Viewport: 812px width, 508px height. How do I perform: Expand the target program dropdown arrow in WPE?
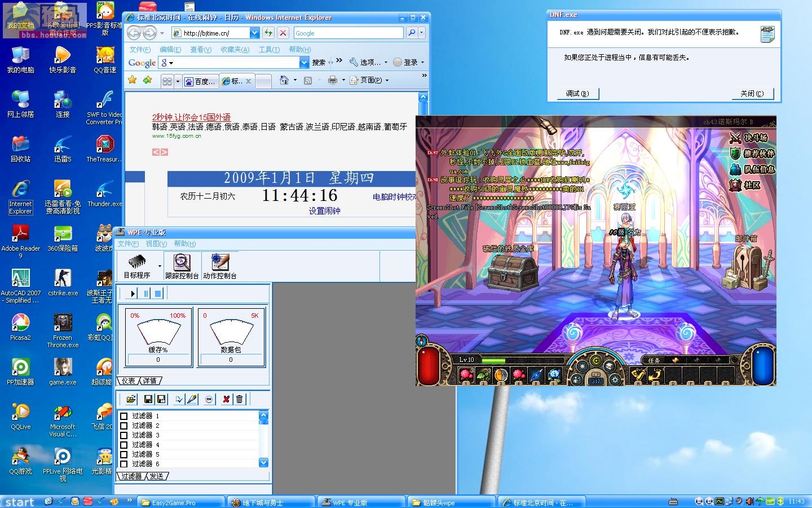click(160, 266)
